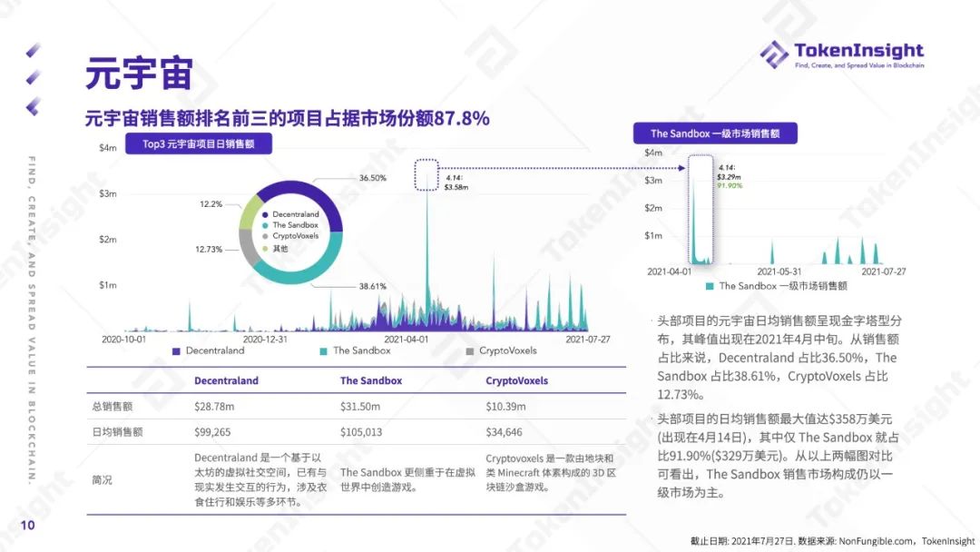Click the TokenInsight logo icon
This screenshot has height=552, width=980.
[x=773, y=54]
